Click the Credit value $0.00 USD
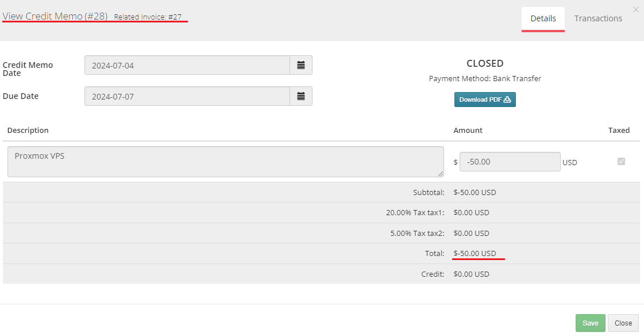This screenshot has height=336, width=644. [x=471, y=274]
